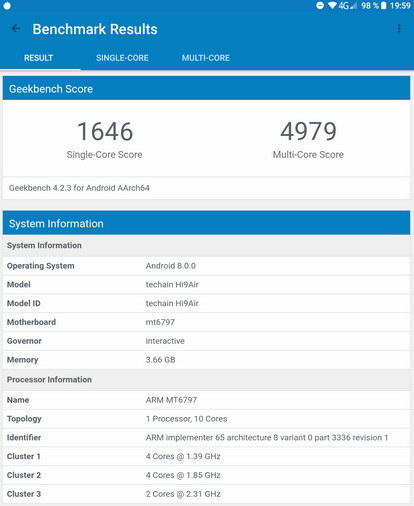Tap the Motherboard row label
The image size is (414, 506).
point(31,322)
